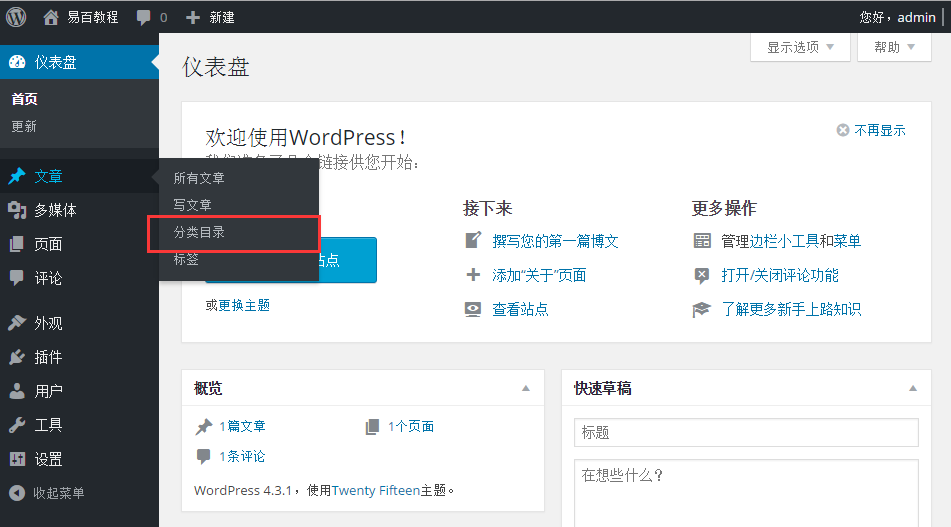Screen dimensions: 951x527
Task: Open 多媒体 media library in sidebar
Action: tap(55, 210)
